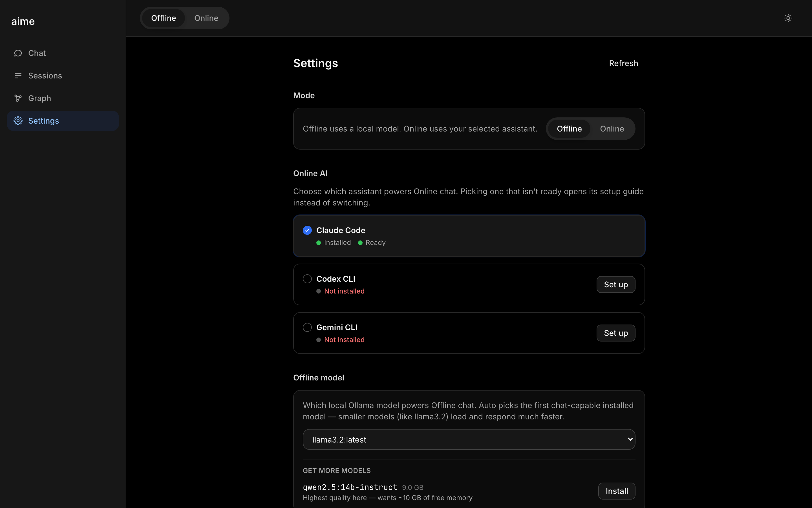The height and width of the screenshot is (508, 812).
Task: Click 'Highest quality here' memory note
Action: [388, 498]
